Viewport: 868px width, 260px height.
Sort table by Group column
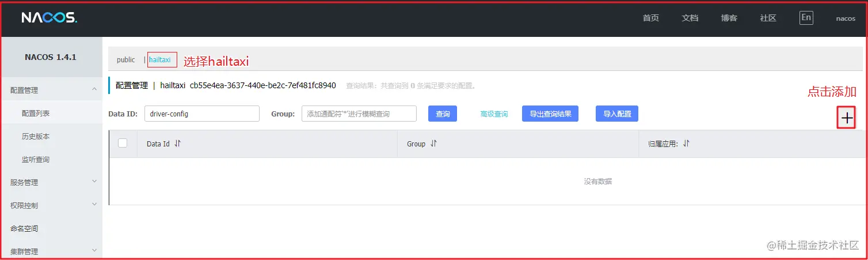pyautogui.click(x=433, y=144)
